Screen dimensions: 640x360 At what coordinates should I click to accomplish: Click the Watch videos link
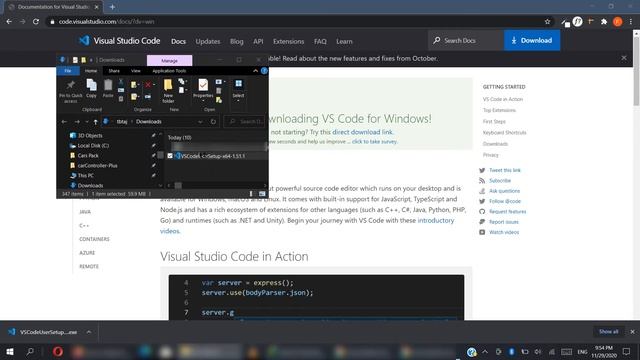coord(504,232)
